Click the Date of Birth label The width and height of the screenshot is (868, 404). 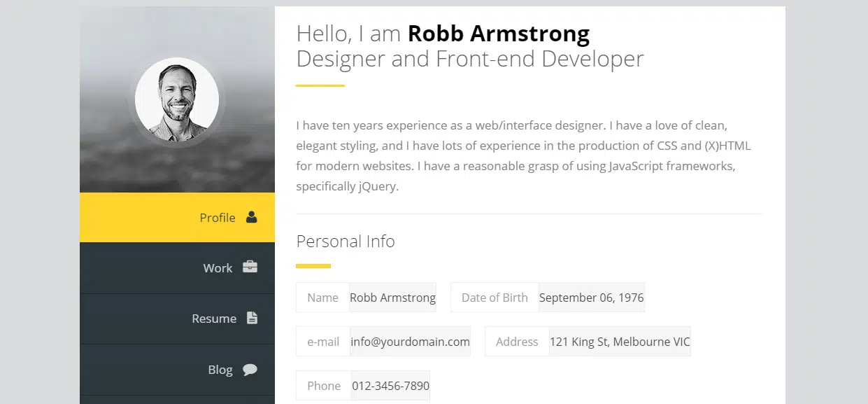point(495,298)
